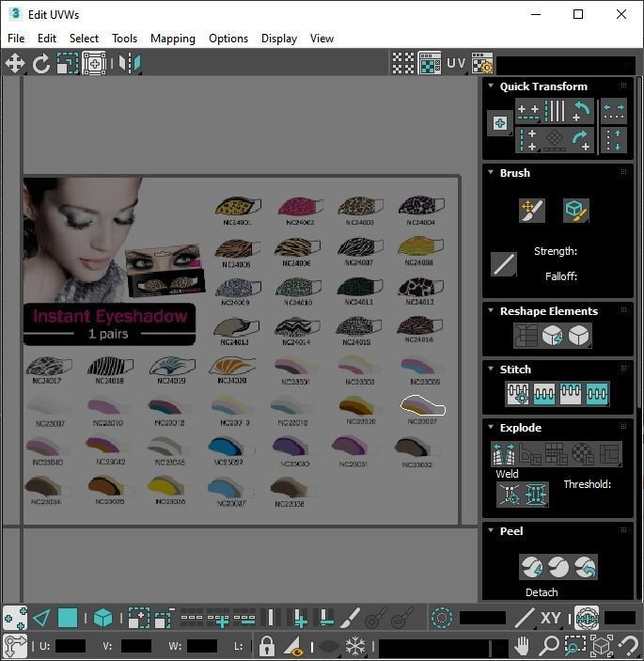Toggle Freeze Selected snowflake icon
This screenshot has height=661, width=644.
click(355, 646)
